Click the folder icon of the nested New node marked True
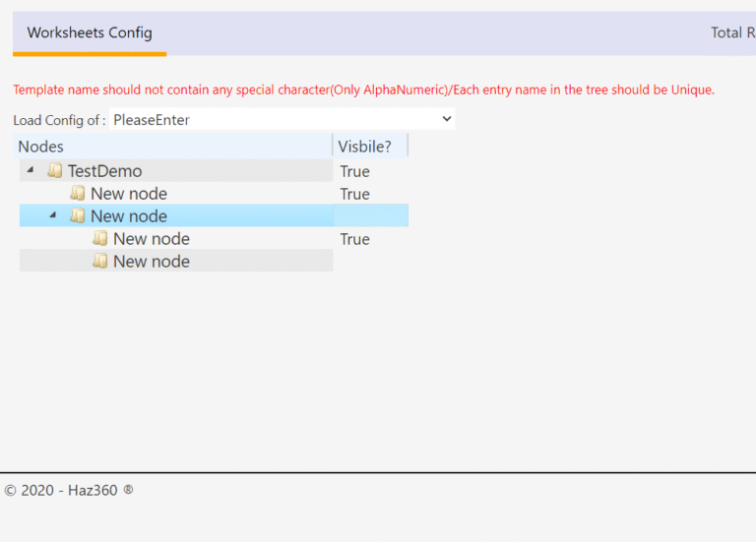Viewport: 756px width, 542px height. (100, 239)
